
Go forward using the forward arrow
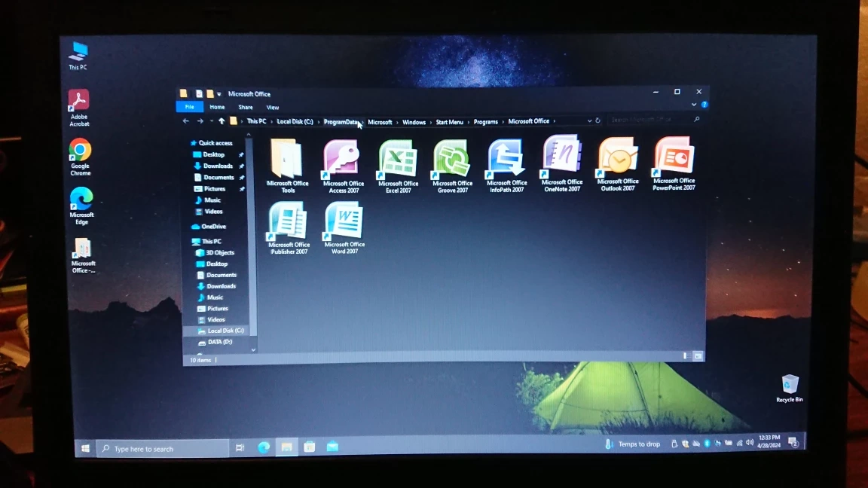(x=200, y=120)
